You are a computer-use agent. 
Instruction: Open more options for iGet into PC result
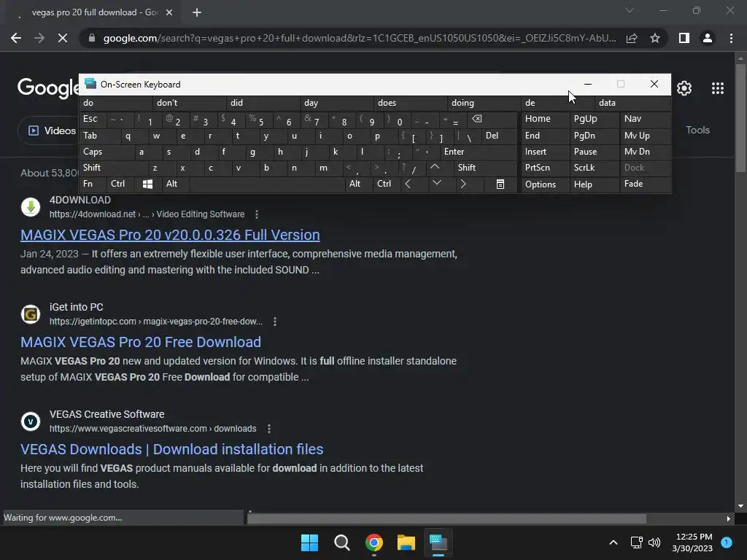275,322
